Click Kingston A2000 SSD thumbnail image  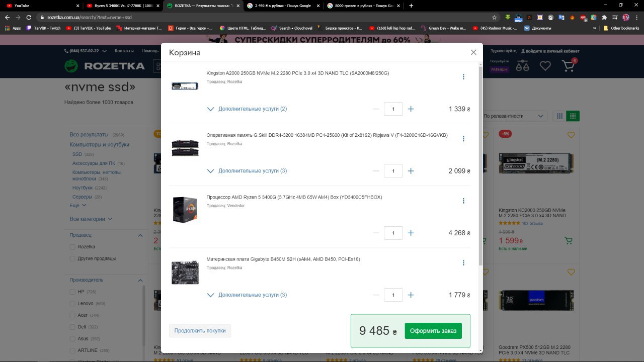185,86
